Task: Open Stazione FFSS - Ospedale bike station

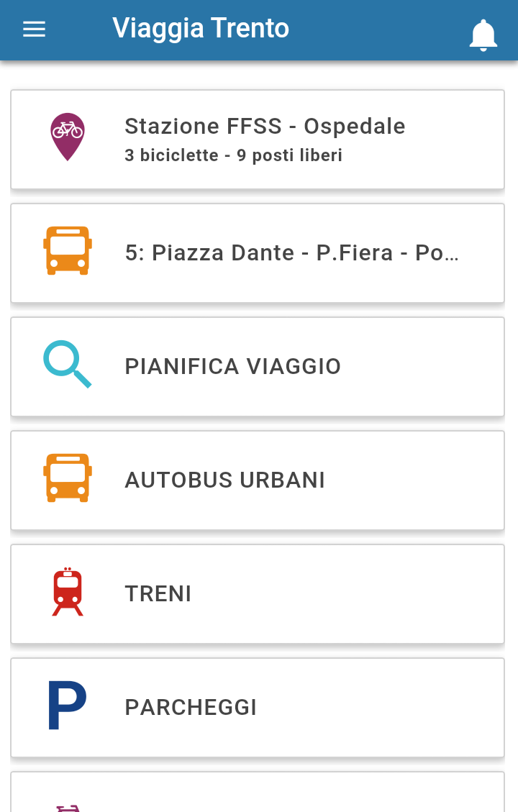Action: (258, 140)
